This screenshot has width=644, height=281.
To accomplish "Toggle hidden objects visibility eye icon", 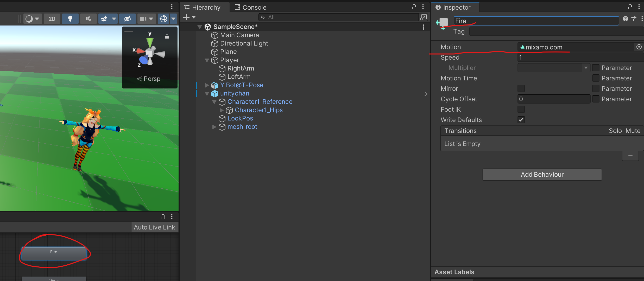I will pyautogui.click(x=127, y=19).
